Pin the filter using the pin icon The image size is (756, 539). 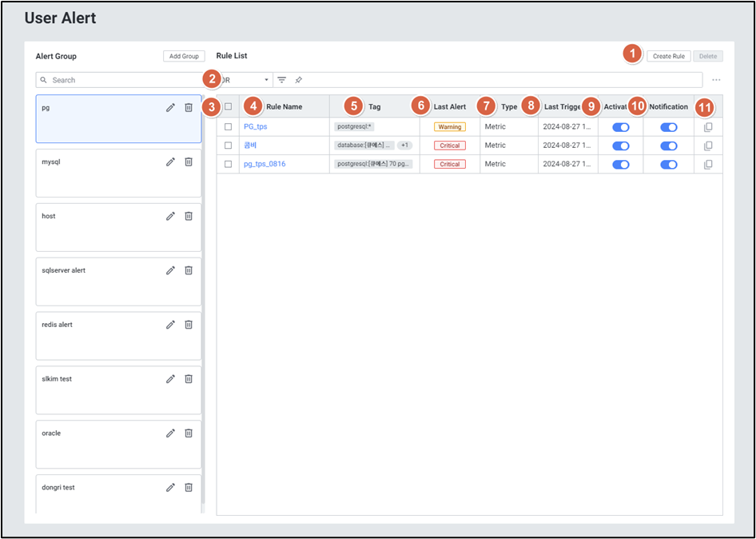click(x=298, y=80)
